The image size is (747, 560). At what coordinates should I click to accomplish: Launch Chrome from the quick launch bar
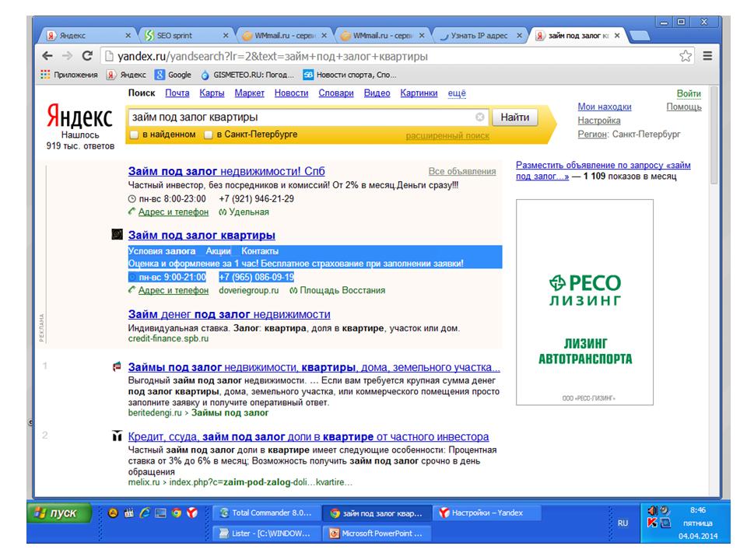[177, 513]
